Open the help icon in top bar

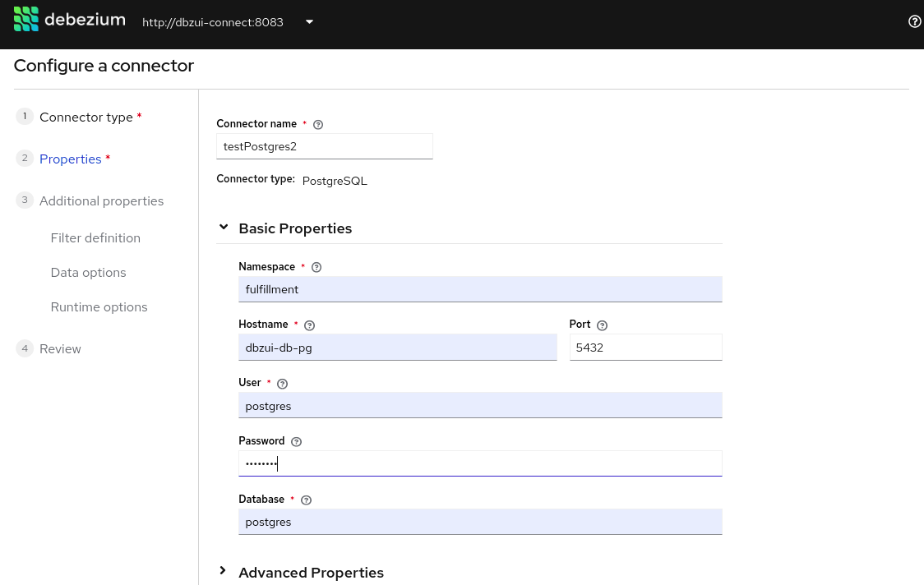pyautogui.click(x=914, y=22)
